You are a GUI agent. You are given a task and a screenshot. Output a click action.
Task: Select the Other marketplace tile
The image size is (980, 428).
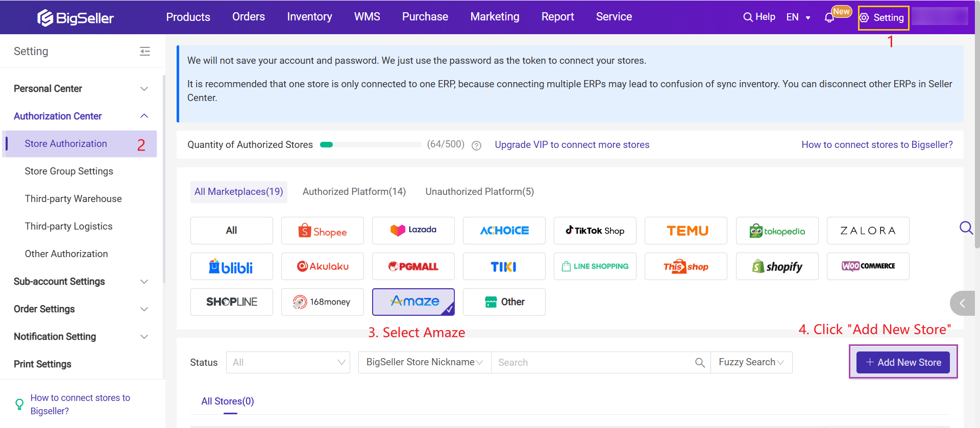(x=504, y=302)
